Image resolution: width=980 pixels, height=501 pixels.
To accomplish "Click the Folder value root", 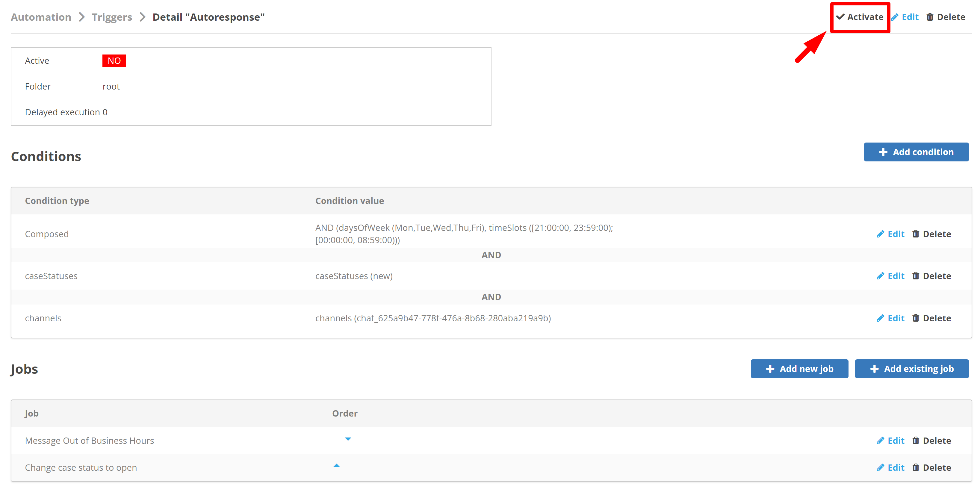I will [x=111, y=86].
